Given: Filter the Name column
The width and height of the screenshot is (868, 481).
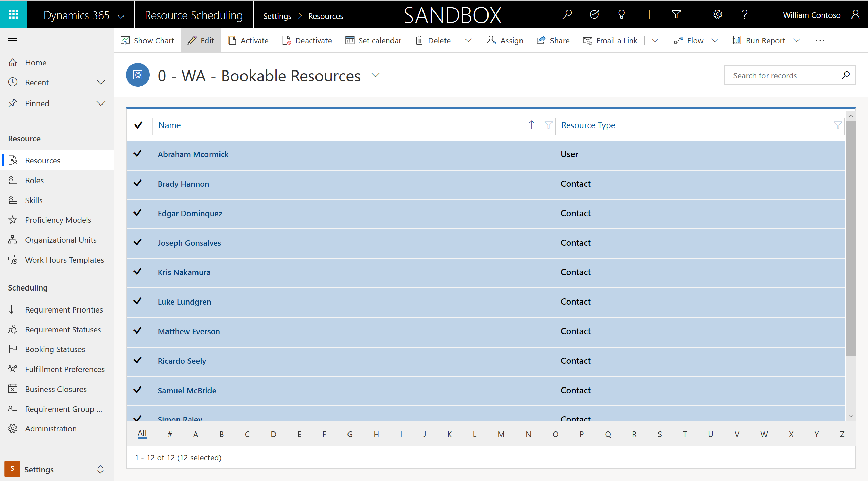Looking at the screenshot, I should pos(548,125).
